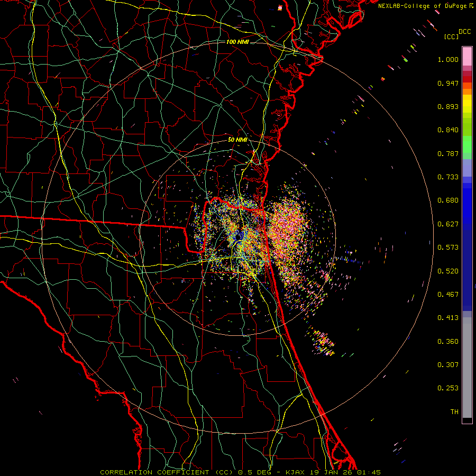Click the 0.787 value on the color scale
Viewport: 476px width, 476px height.
click(448, 153)
